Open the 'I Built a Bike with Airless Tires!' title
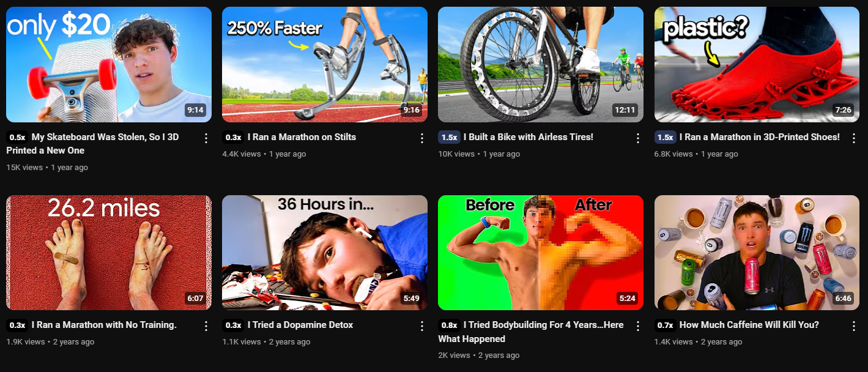This screenshot has height=372, width=868. tap(529, 137)
